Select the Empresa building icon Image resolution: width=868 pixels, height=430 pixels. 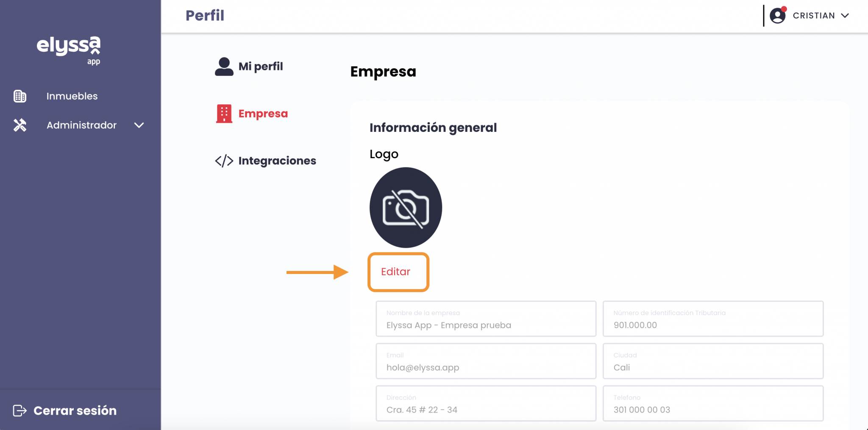coord(224,113)
